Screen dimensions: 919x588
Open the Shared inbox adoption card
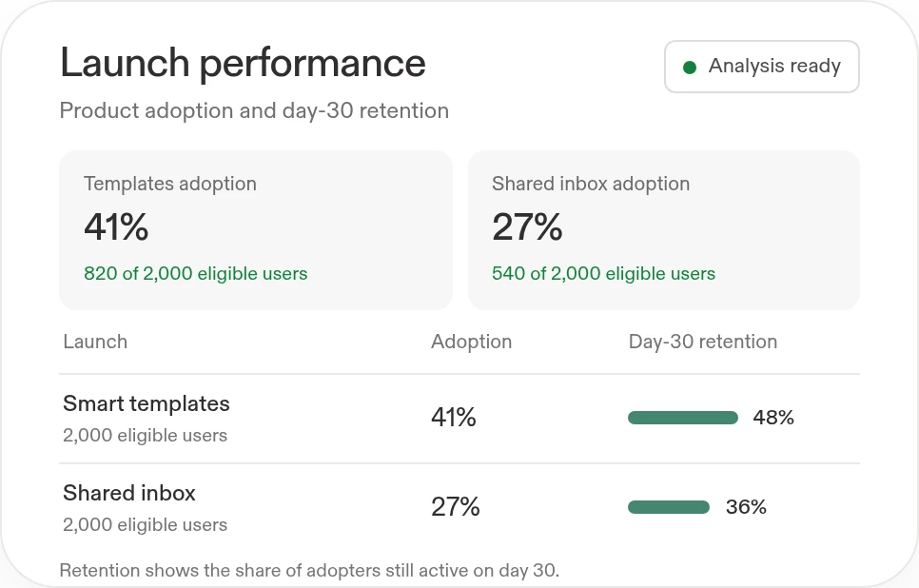[x=663, y=230]
